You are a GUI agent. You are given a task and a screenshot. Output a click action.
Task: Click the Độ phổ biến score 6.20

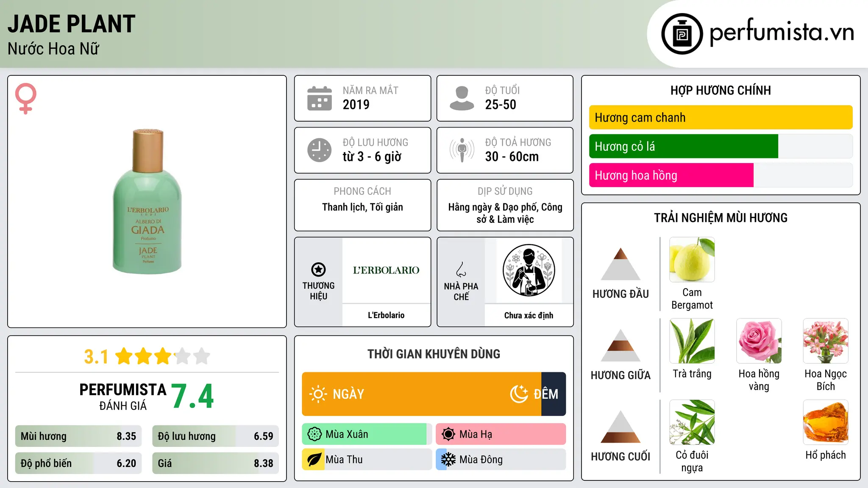(126, 463)
